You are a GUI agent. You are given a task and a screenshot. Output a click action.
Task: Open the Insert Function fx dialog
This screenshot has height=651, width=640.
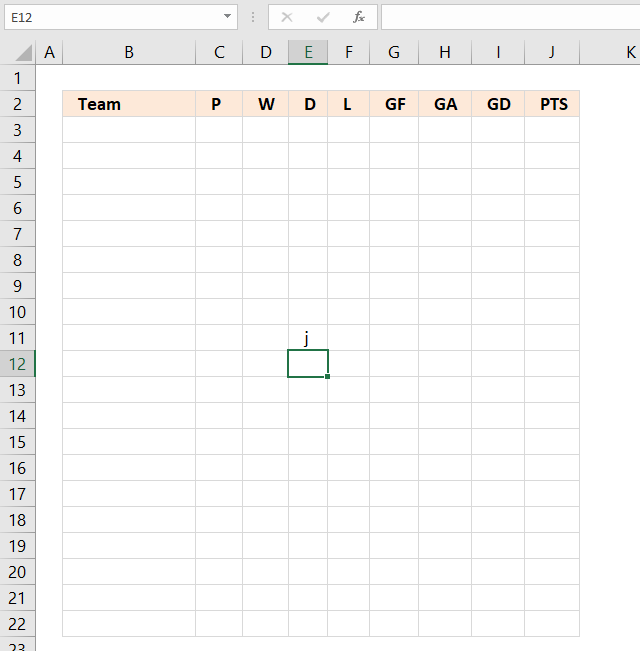(x=359, y=17)
